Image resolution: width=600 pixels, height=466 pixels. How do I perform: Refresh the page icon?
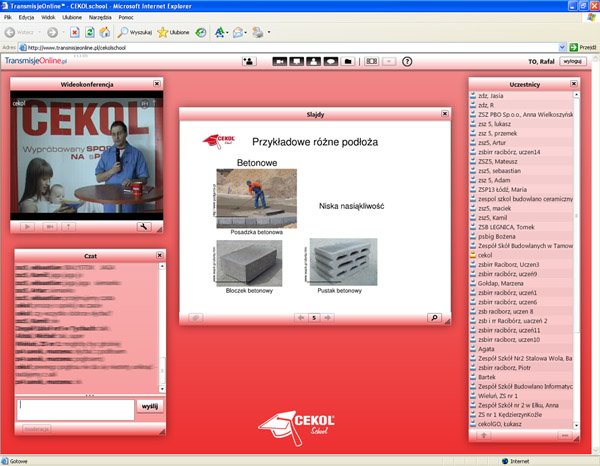point(90,33)
